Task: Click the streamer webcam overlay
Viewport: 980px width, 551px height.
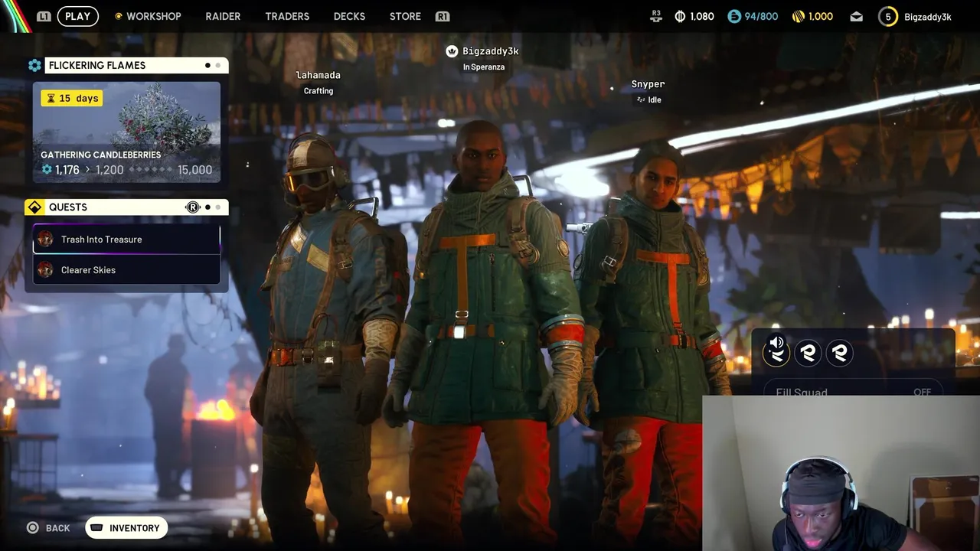Action: 841,473
